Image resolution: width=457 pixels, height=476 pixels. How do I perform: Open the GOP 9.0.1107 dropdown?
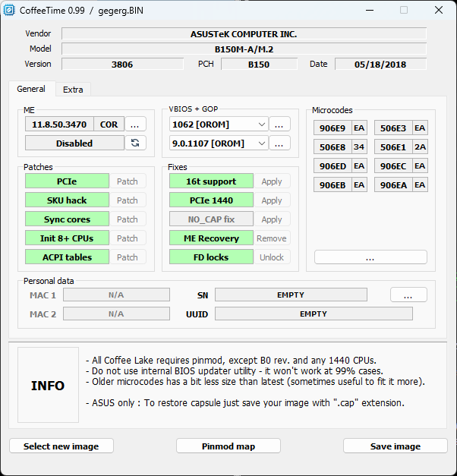click(x=219, y=143)
